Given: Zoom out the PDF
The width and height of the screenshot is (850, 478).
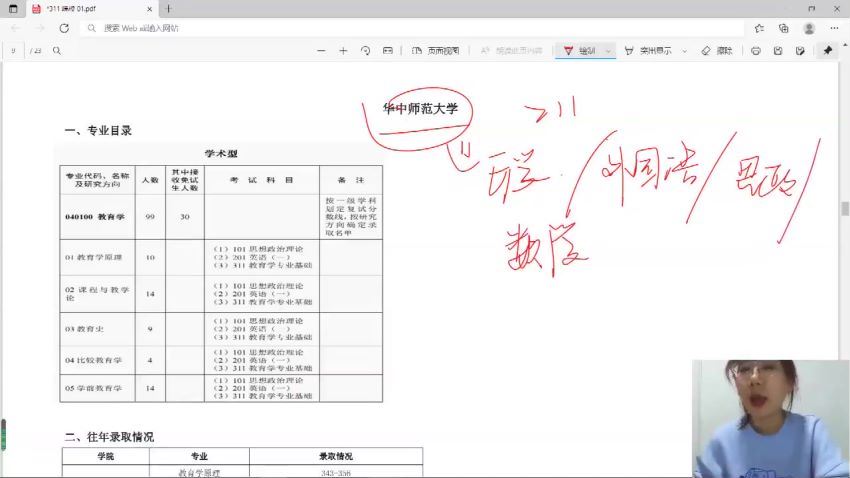Looking at the screenshot, I should coord(321,50).
